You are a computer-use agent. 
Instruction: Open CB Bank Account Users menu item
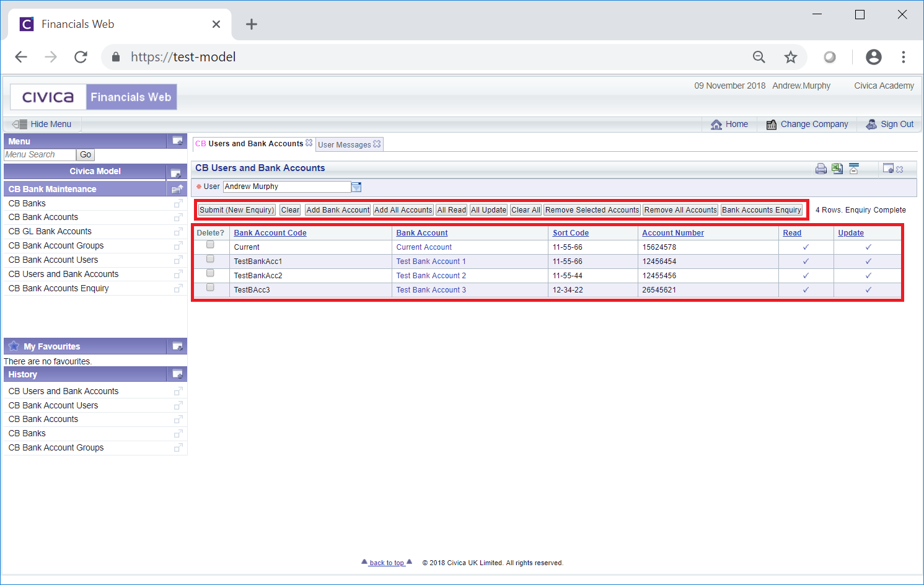pos(53,260)
